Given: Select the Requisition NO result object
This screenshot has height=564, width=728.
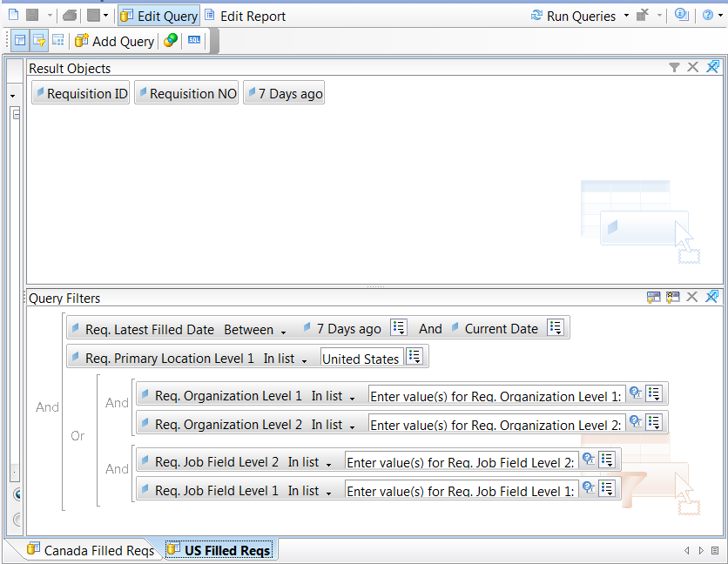Looking at the screenshot, I should click(x=186, y=93).
